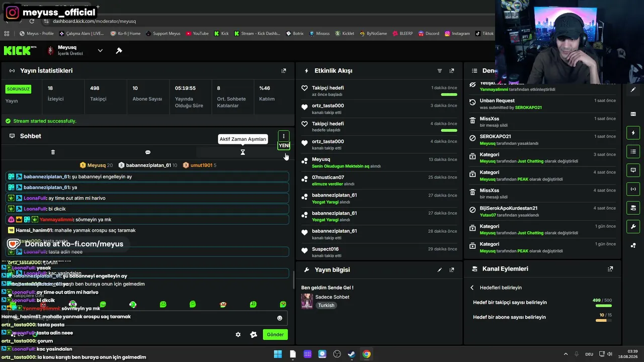This screenshot has width=644, height=362.
Task: Open the Sohbet chat options menu
Action: point(284,136)
